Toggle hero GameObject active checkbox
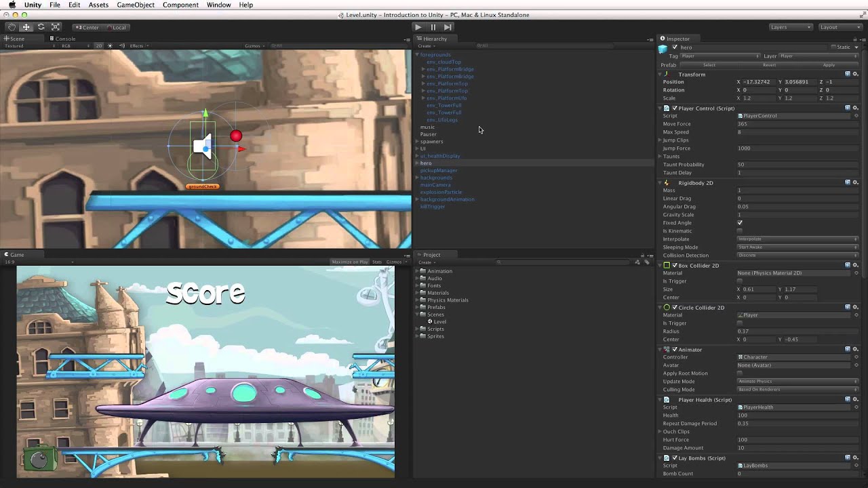Viewport: 868px width, 488px height. (675, 47)
